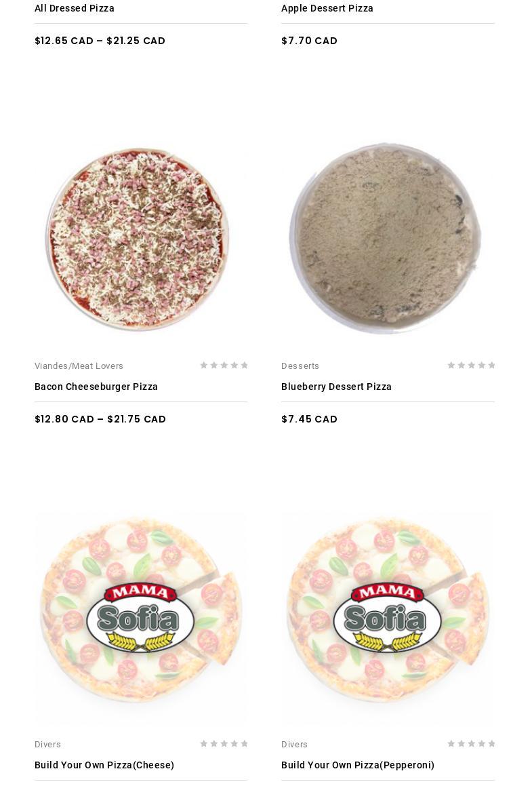Select the Desserts category link above Blueberry pizza
Image resolution: width=532 pixels, height=786 pixels.
pyautogui.click(x=300, y=366)
